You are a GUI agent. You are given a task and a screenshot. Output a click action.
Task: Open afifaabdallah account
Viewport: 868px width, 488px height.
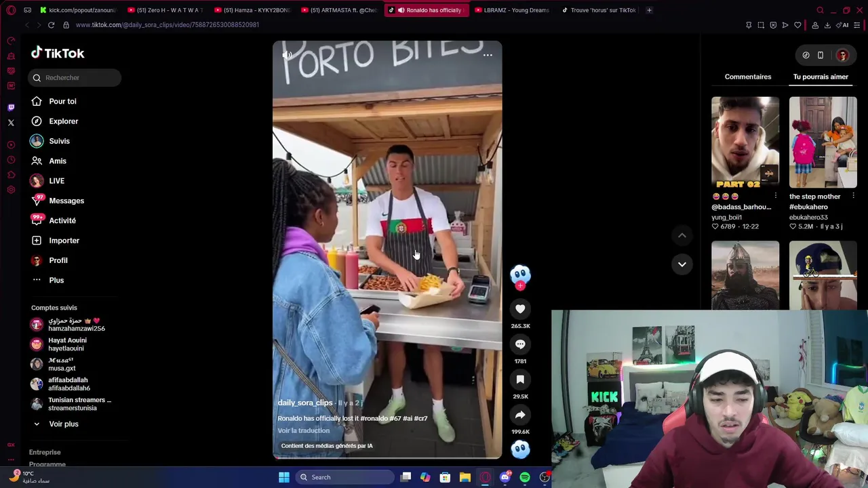[68, 384]
